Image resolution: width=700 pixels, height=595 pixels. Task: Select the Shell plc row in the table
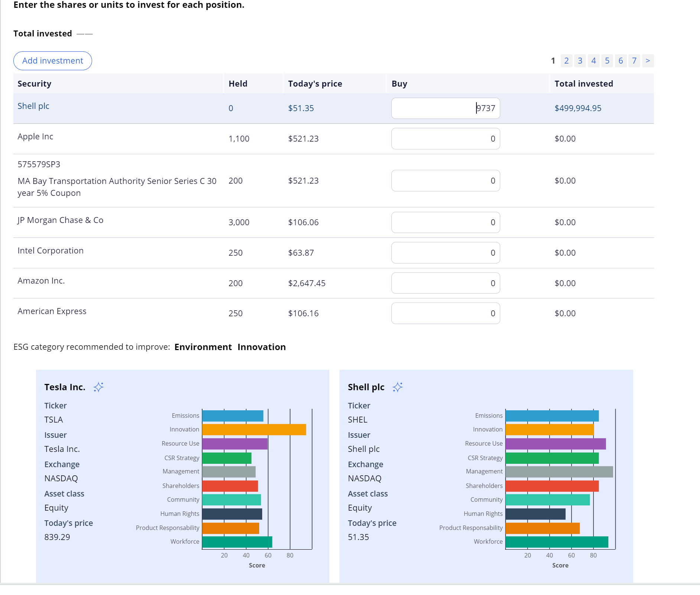click(x=333, y=108)
